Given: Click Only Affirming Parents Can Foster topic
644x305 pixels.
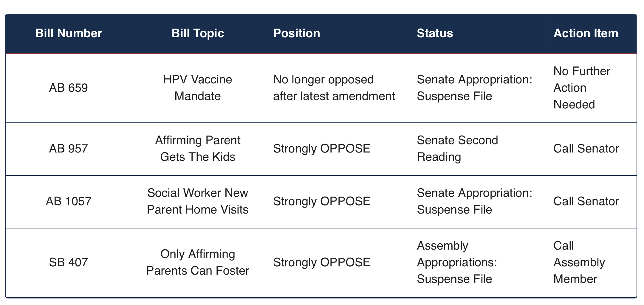Looking at the screenshot, I should (x=198, y=262).
